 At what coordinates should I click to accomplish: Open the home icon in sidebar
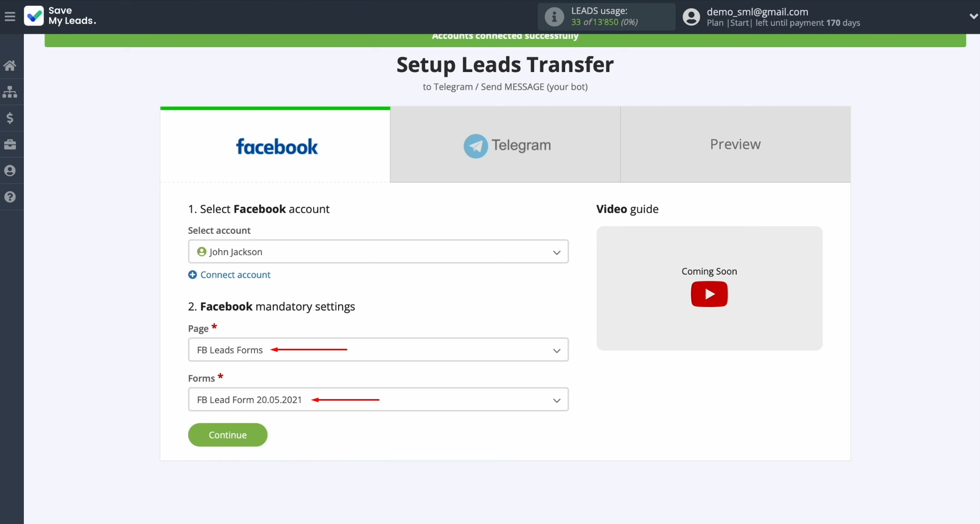[x=10, y=65]
